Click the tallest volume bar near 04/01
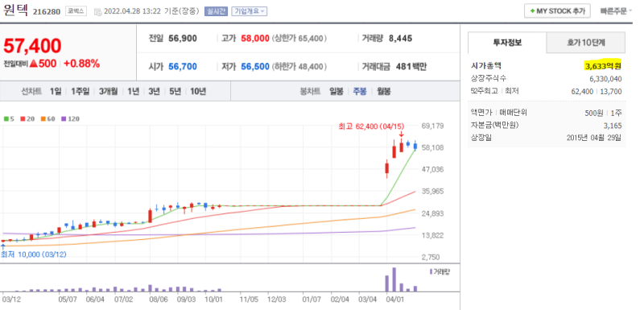The width and height of the screenshot is (644, 310). pos(394,279)
